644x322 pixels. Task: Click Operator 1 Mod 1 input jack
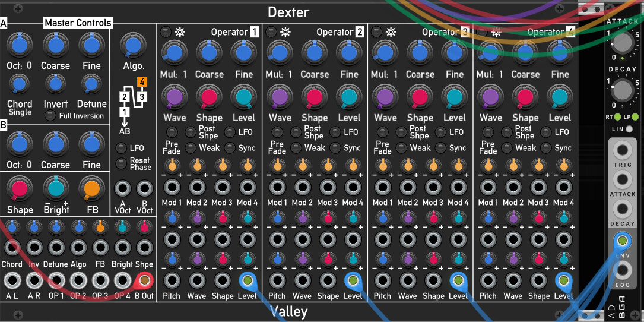[x=172, y=188]
